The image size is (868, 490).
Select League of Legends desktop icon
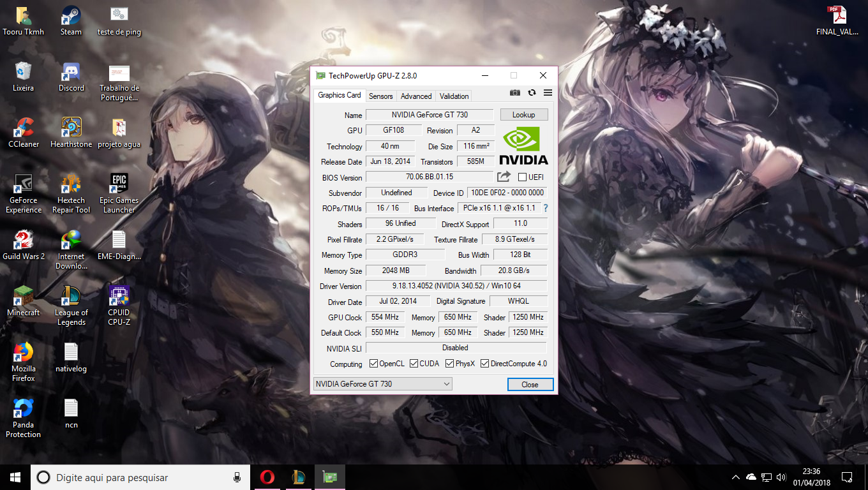[71, 306]
